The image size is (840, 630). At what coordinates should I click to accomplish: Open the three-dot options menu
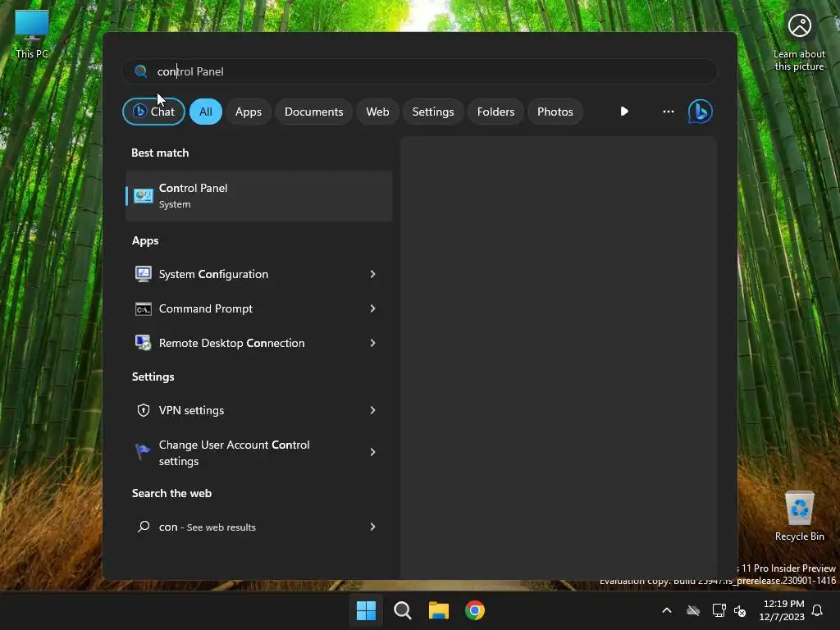tap(668, 112)
